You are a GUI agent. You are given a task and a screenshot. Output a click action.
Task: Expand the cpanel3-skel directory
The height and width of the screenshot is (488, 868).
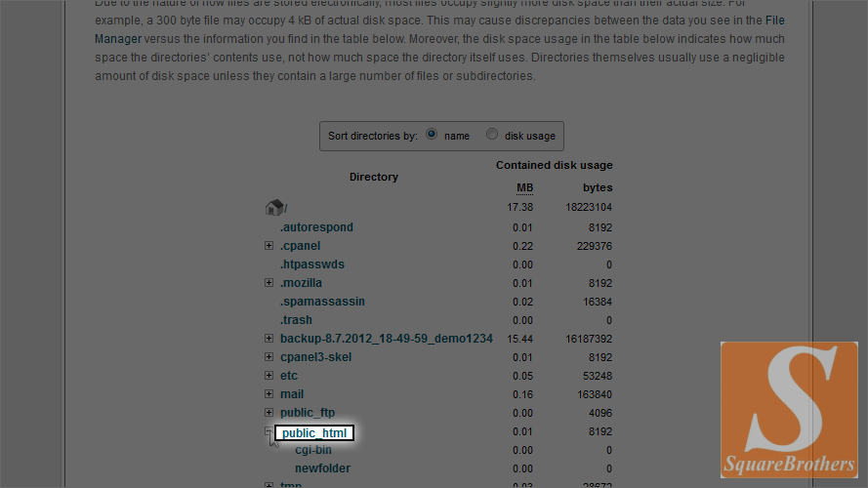pyautogui.click(x=269, y=357)
